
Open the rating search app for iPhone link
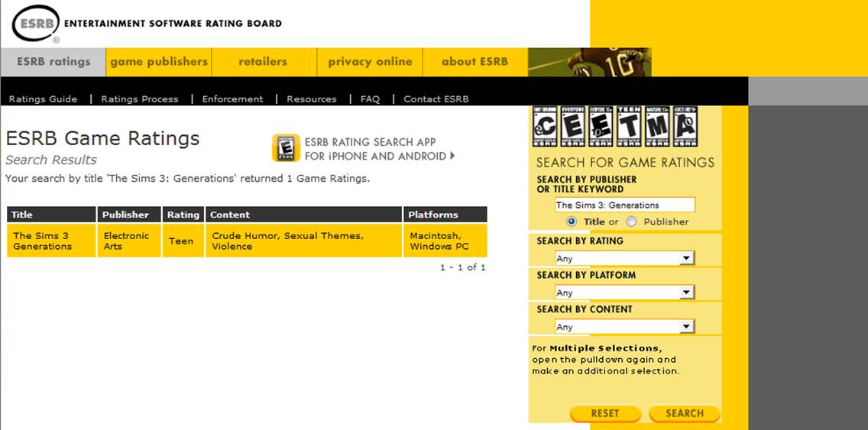click(380, 150)
